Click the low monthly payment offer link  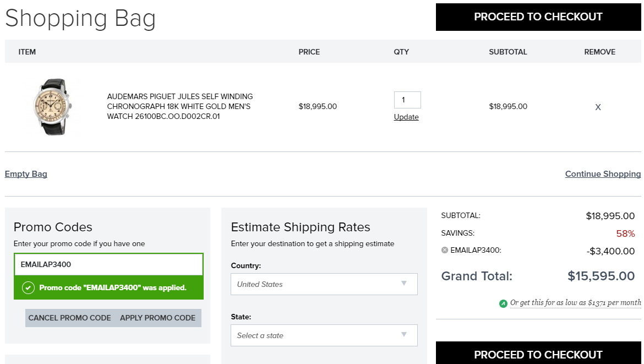click(x=575, y=303)
